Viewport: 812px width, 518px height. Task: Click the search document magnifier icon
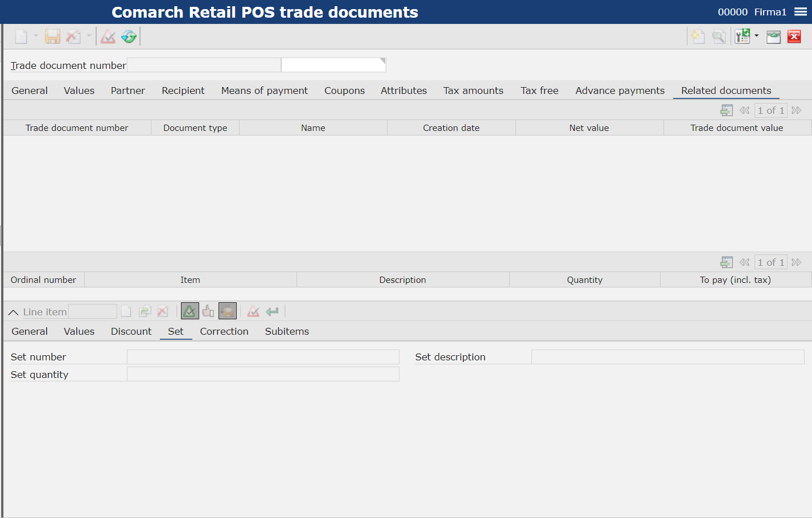point(719,37)
